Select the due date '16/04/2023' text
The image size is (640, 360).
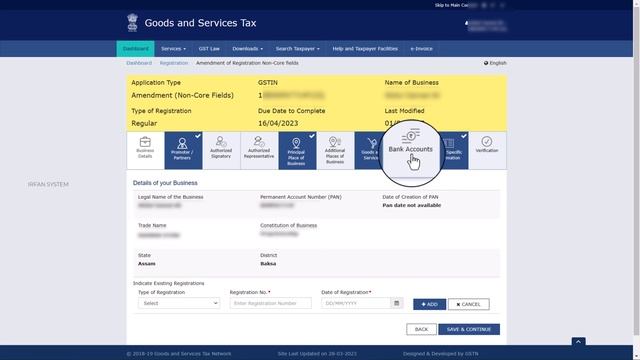click(278, 123)
